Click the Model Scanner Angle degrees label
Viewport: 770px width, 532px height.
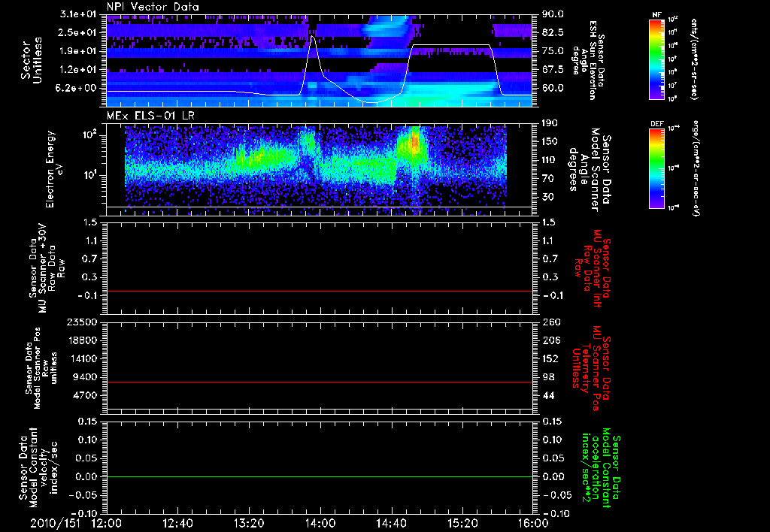(x=590, y=170)
